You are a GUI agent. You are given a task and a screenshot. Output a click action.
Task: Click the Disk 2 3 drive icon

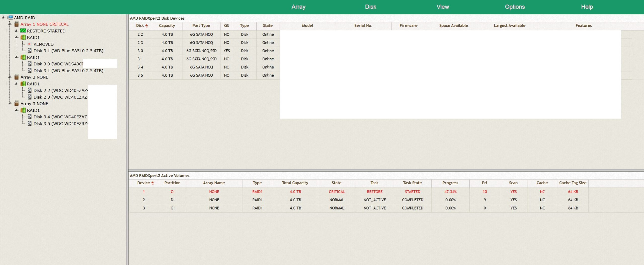click(x=29, y=97)
